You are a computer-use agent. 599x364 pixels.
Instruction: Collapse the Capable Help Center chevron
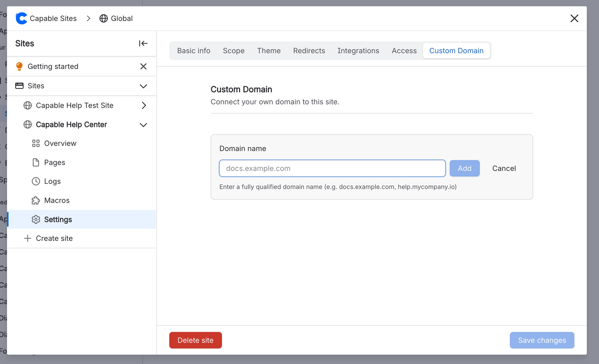pos(143,125)
